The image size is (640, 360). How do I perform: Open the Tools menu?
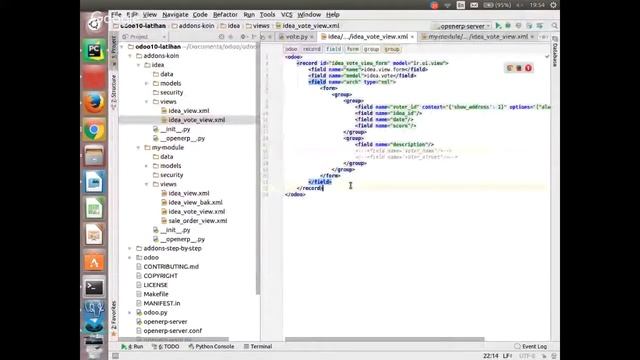pyautogui.click(x=267, y=15)
